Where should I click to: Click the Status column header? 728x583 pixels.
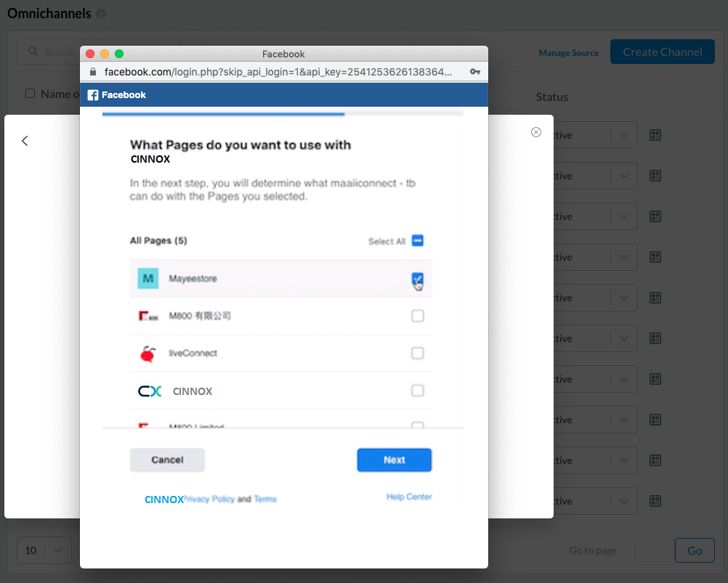551,97
